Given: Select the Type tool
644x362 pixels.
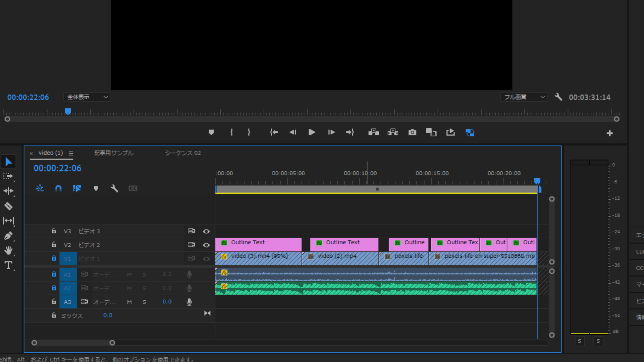Looking at the screenshot, I should point(8,265).
